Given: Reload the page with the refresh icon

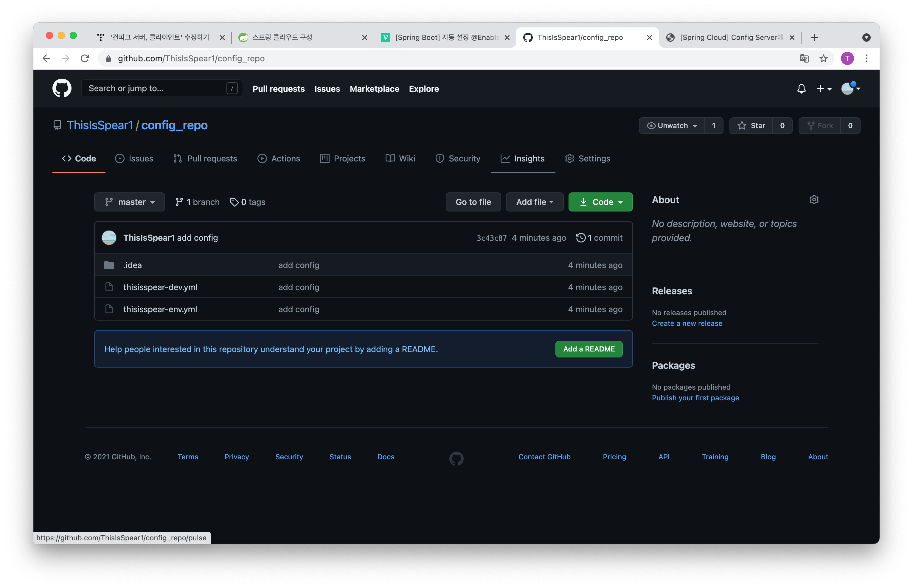Looking at the screenshot, I should [85, 58].
